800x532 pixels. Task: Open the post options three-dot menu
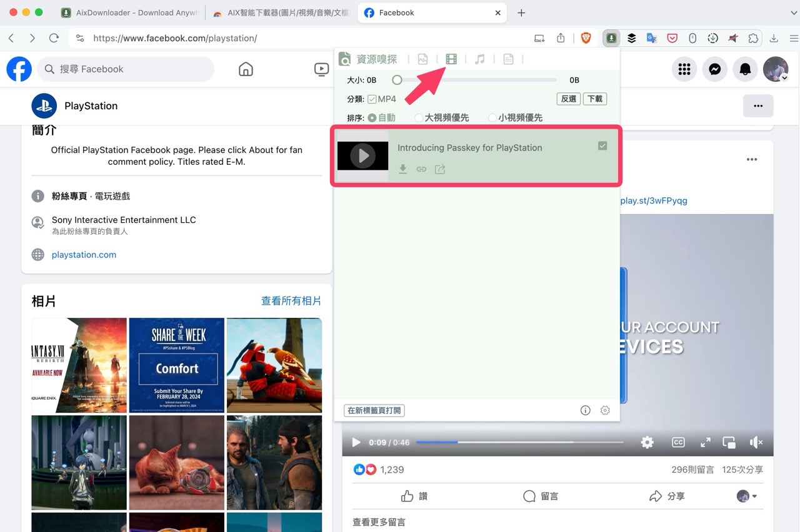click(752, 159)
